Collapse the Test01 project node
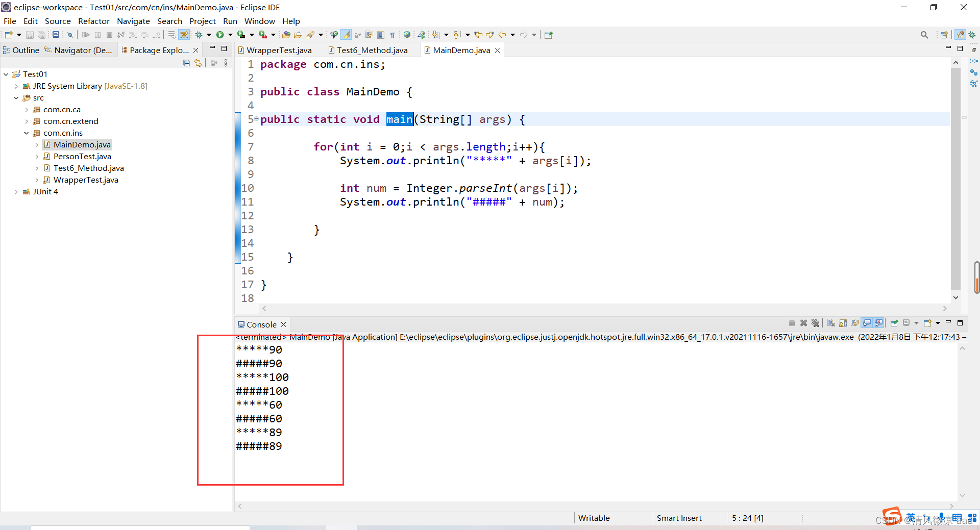The width and height of the screenshot is (980, 530). 6,74
